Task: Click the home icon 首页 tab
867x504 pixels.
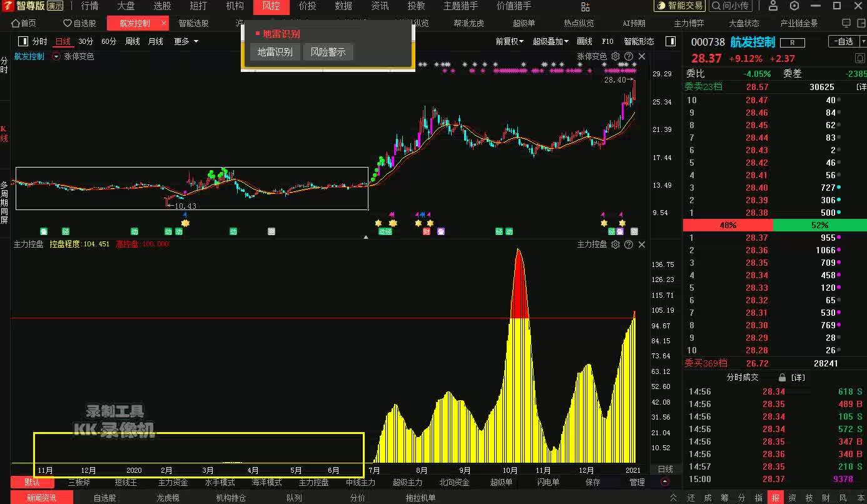Action: click(24, 23)
